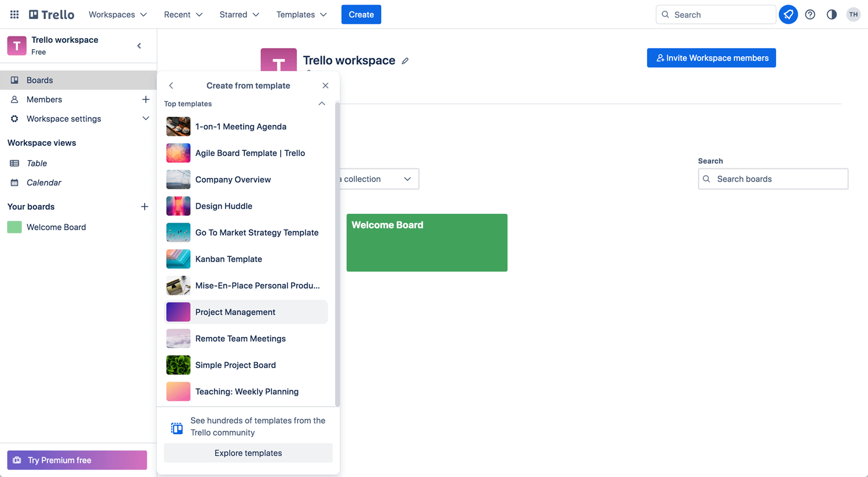The image size is (868, 477).
Task: Click Invite Workspace members button
Action: click(711, 58)
